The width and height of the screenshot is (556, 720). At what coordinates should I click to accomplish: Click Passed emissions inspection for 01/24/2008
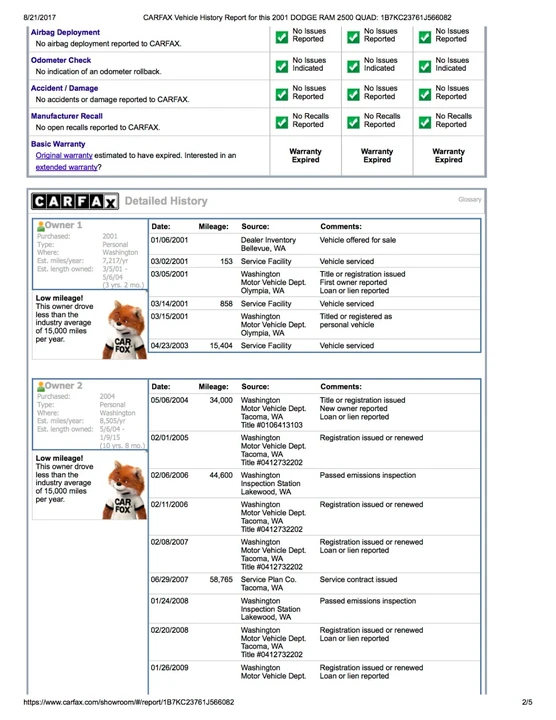368,601
